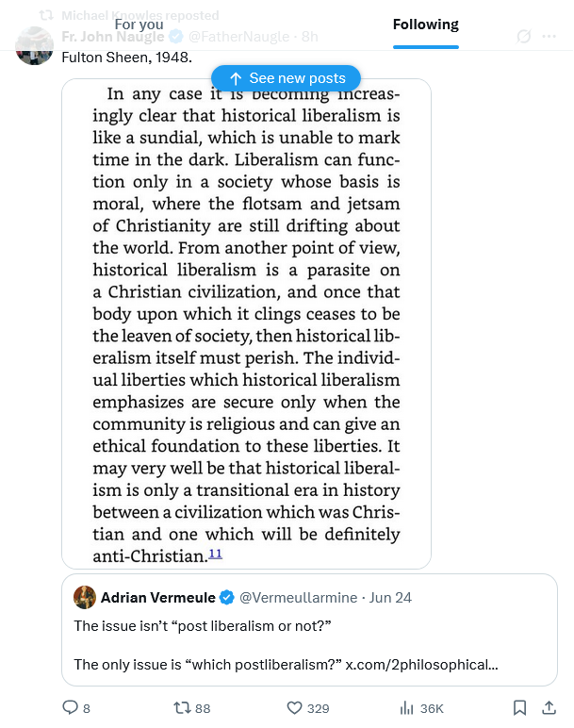Click the Jun 24 quoted post date

[390, 598]
